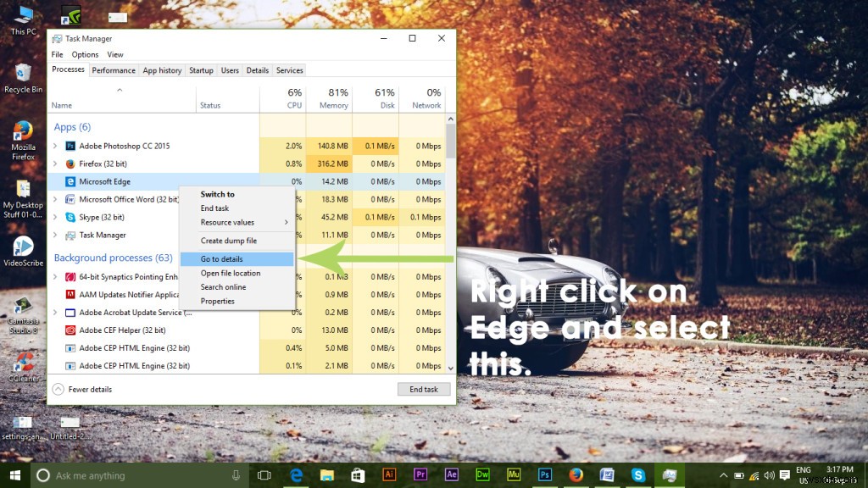Open Microsoft Edge from the taskbar
Image resolution: width=868 pixels, height=488 pixels.
pyautogui.click(x=295, y=475)
